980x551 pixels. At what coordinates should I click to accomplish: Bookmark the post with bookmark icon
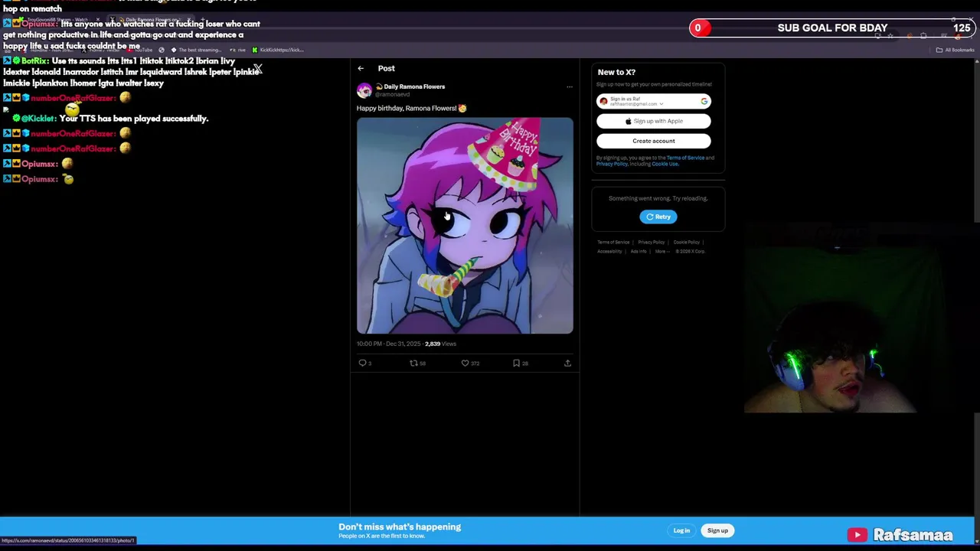[x=516, y=364]
